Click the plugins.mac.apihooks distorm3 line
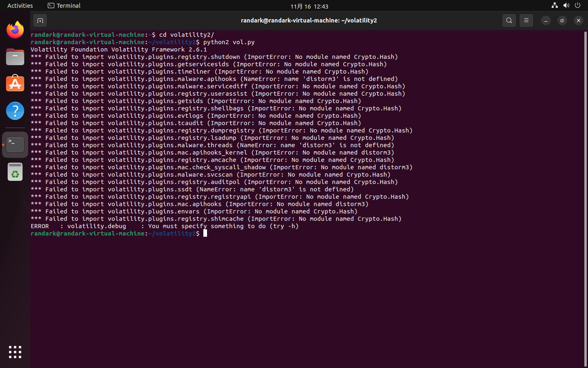The image size is (588, 368). point(200,204)
